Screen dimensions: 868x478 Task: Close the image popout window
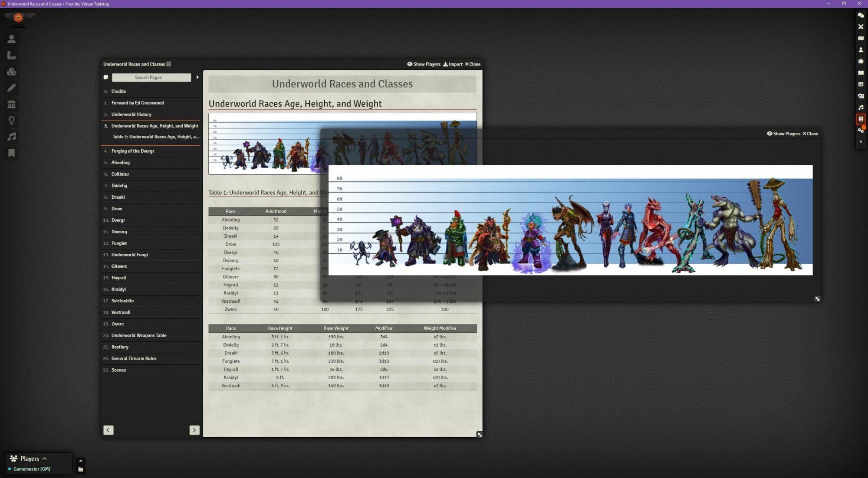tap(810, 134)
